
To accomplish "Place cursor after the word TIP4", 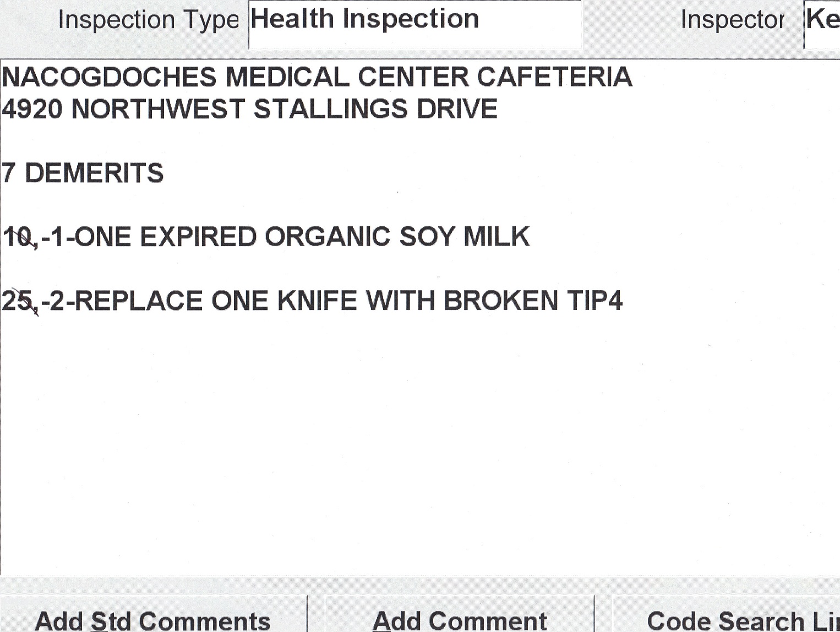I will point(624,301).
